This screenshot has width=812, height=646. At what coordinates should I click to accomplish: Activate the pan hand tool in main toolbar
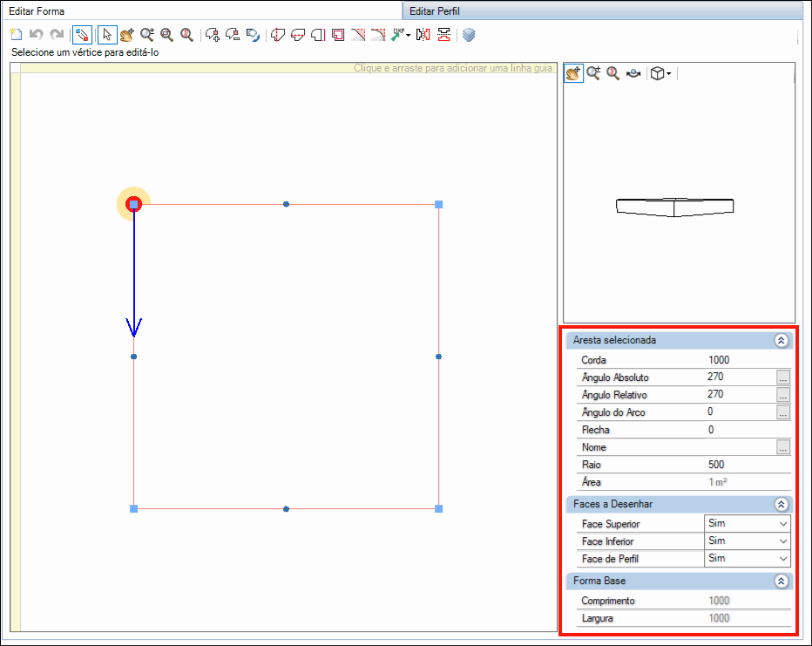coord(127,35)
